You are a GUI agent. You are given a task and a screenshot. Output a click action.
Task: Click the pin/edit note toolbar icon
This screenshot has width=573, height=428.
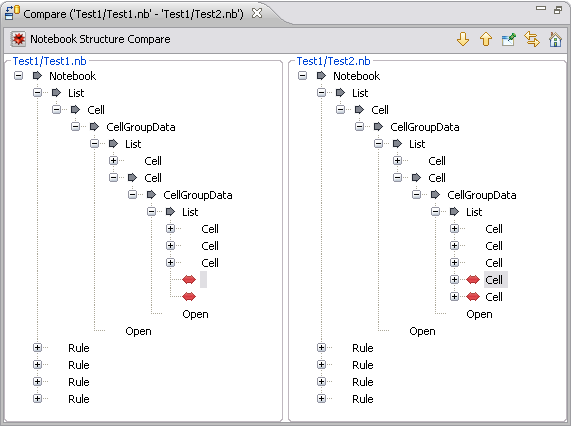tap(509, 39)
